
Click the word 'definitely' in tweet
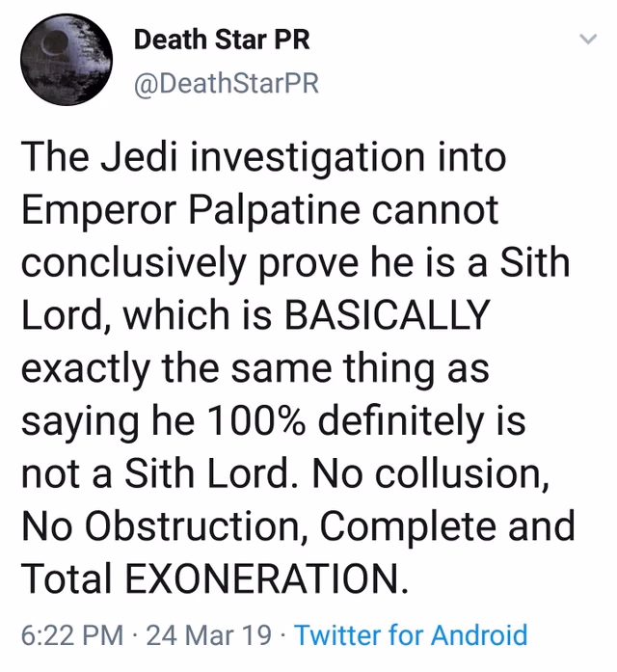coord(401,420)
